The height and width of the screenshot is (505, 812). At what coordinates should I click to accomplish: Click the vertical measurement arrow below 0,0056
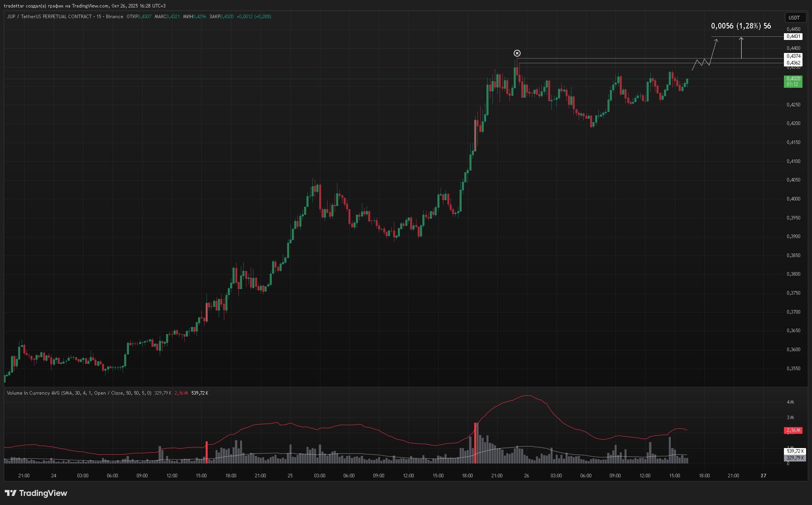point(741,48)
